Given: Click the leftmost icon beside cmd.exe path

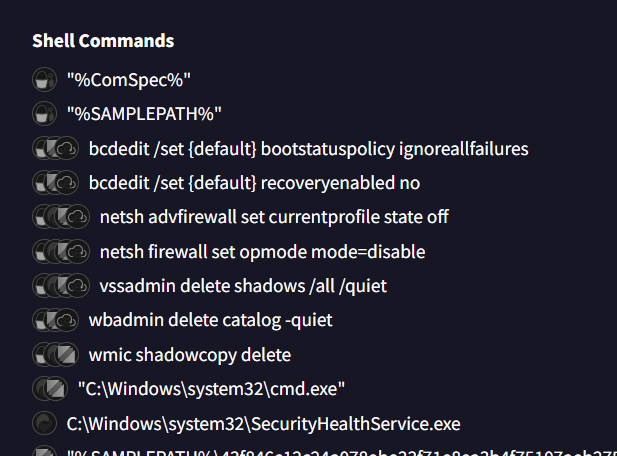Looking at the screenshot, I should point(44,388).
